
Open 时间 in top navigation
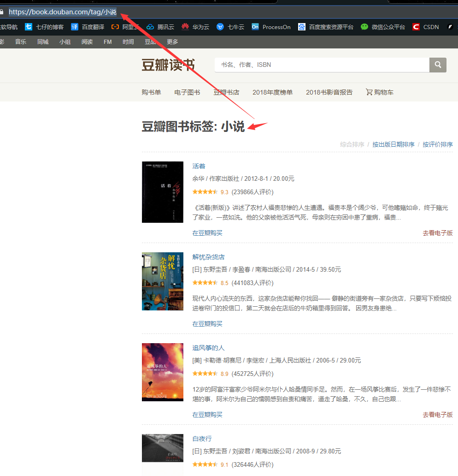128,42
